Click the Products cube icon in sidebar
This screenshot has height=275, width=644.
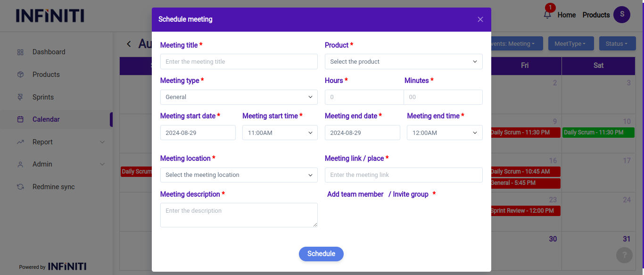coord(20,75)
